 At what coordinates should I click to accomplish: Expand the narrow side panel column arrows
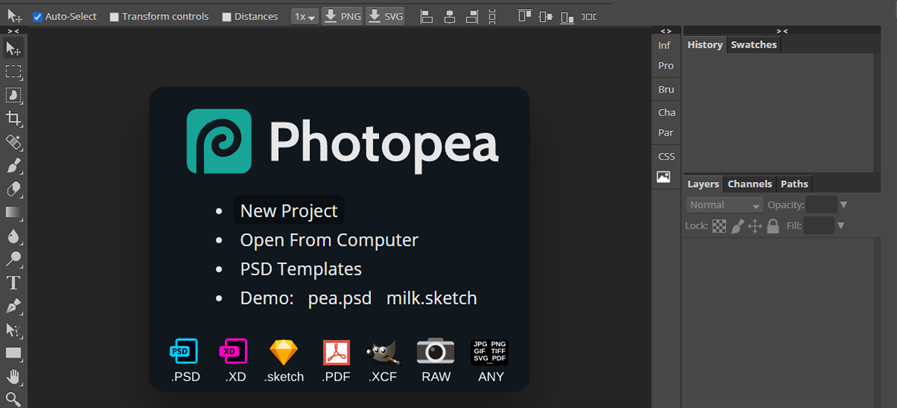[x=666, y=31]
